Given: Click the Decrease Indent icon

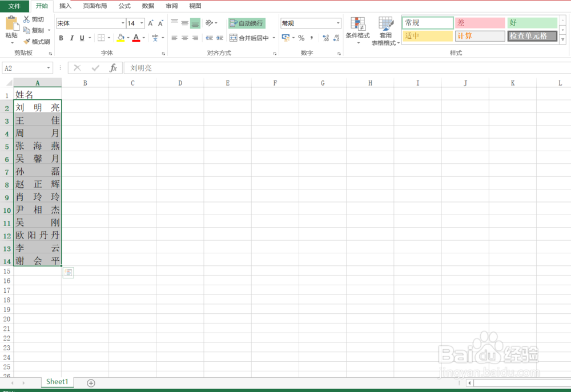Looking at the screenshot, I should click(209, 38).
